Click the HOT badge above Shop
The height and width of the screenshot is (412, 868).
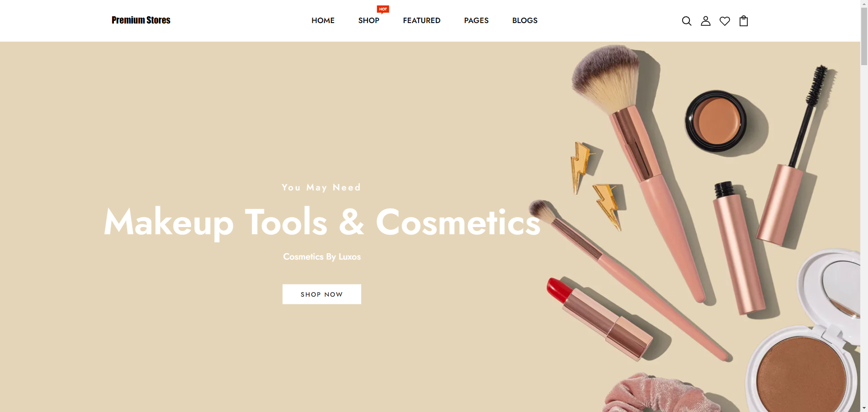pos(383,9)
